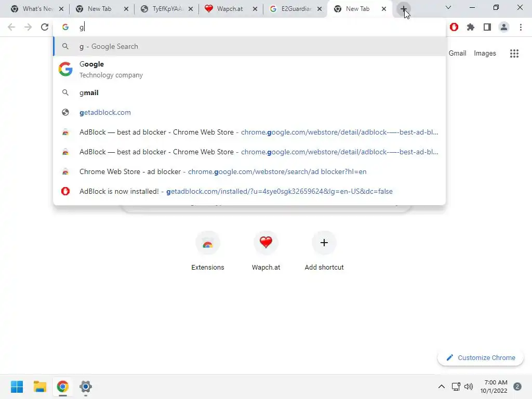Select the 'g - Google Search' suggestion
Image resolution: width=532 pixels, height=399 pixels.
click(x=249, y=46)
